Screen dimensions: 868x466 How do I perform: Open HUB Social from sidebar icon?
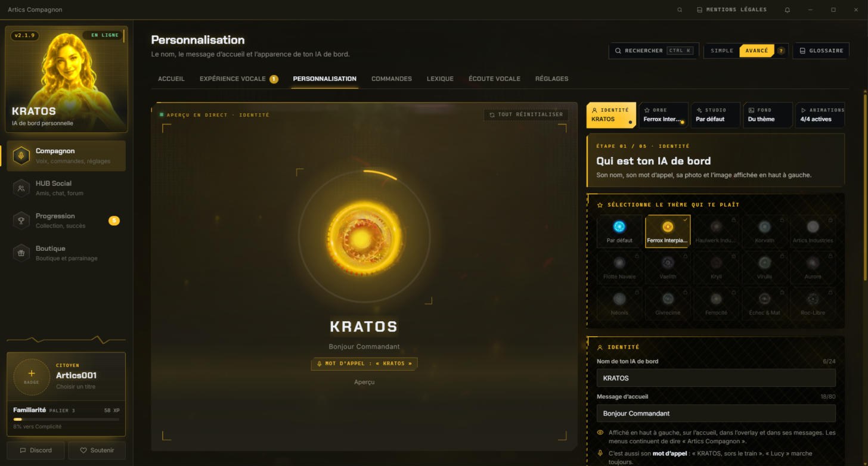21,188
